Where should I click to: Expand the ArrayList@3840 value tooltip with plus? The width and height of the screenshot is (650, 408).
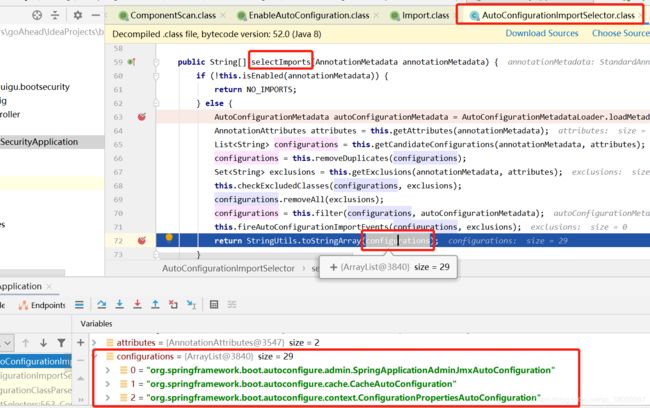(333, 267)
